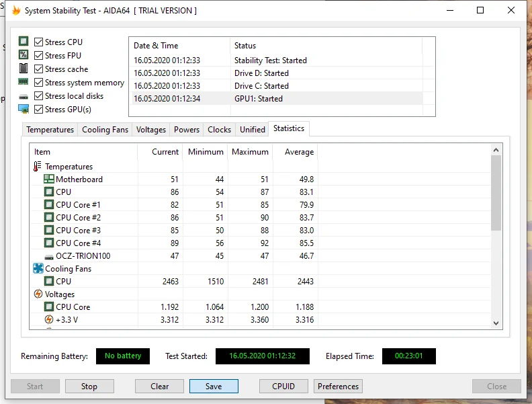
Task: Click the Minimum column header
Action: (206, 152)
